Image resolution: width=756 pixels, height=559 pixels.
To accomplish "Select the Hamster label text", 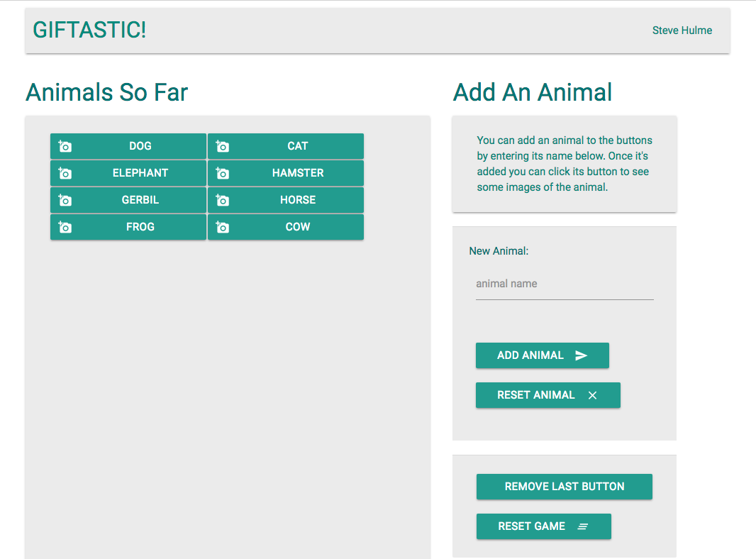I will point(298,173).
